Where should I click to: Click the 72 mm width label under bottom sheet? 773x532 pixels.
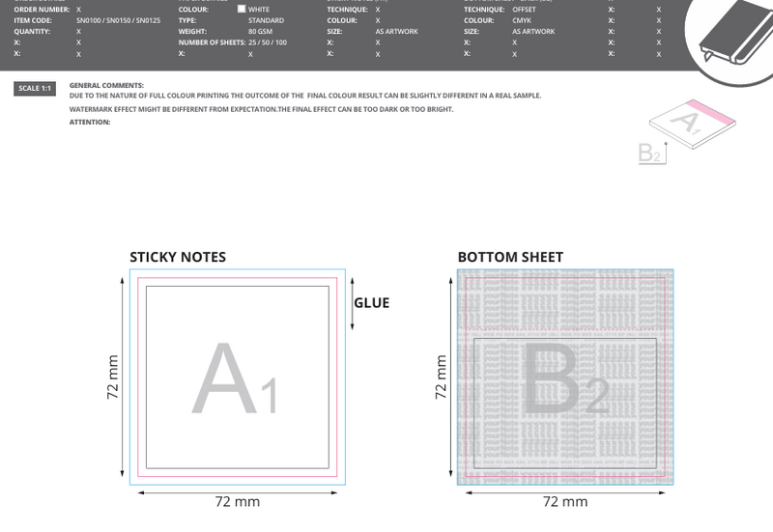[x=565, y=502]
